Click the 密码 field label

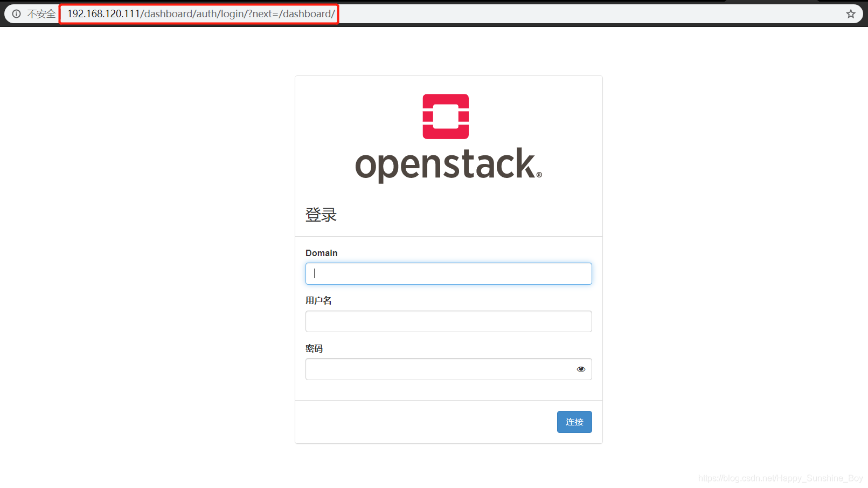tap(314, 348)
